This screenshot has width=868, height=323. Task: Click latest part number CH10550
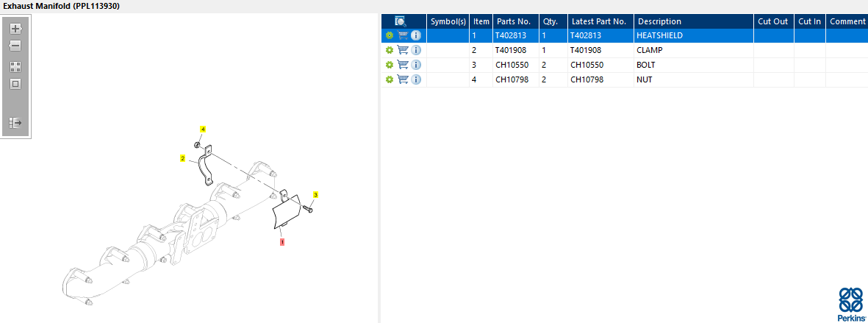[587, 65]
